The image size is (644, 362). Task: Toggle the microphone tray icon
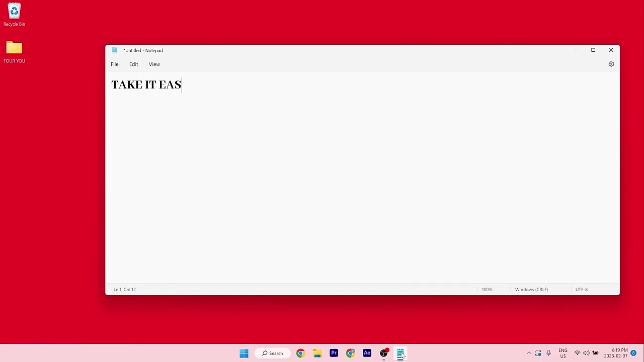(548, 353)
